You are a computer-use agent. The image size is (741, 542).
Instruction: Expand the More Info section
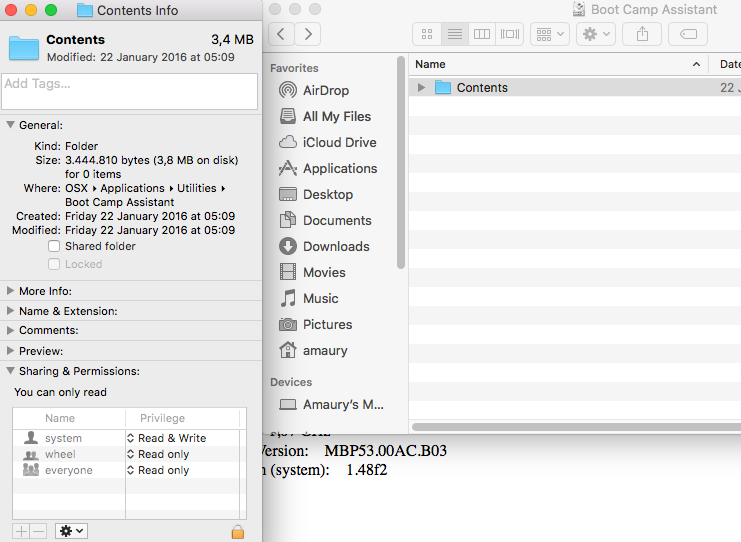[10, 291]
